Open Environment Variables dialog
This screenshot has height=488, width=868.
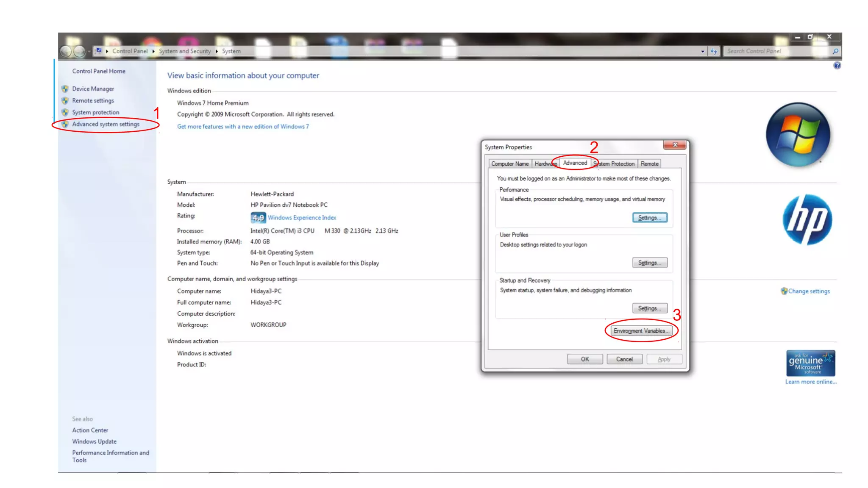641,331
